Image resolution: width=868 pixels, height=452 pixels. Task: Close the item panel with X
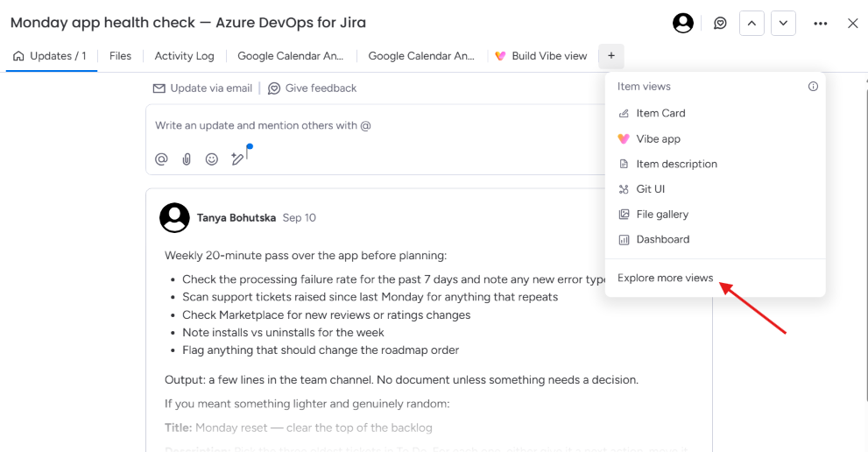tap(852, 24)
